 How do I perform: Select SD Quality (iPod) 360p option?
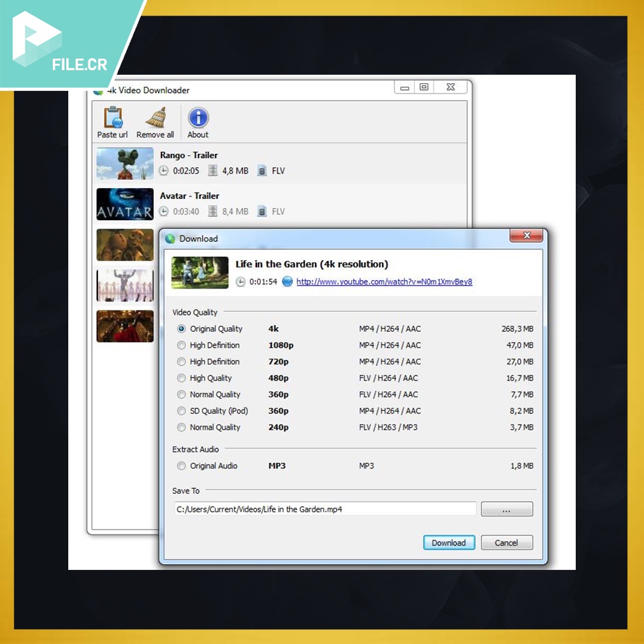coord(181,411)
